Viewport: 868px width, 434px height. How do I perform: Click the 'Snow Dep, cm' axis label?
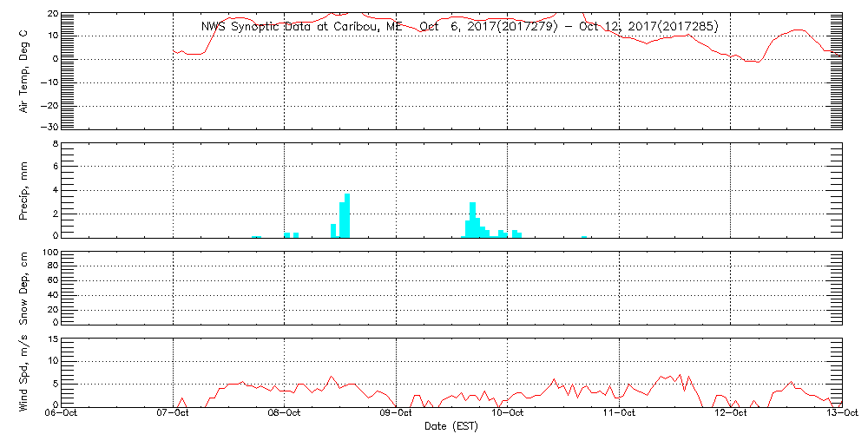coord(24,288)
